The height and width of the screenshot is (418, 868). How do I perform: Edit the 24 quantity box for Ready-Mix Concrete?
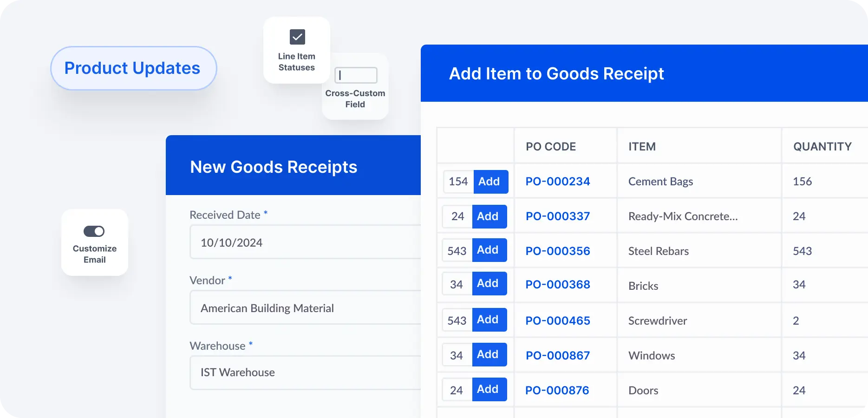pyautogui.click(x=457, y=216)
